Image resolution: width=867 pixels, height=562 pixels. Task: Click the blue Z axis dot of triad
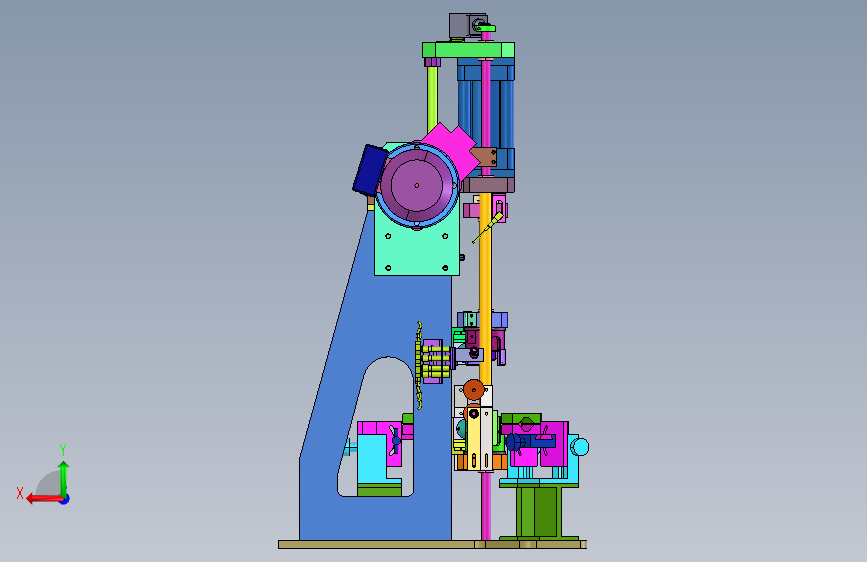tap(65, 499)
